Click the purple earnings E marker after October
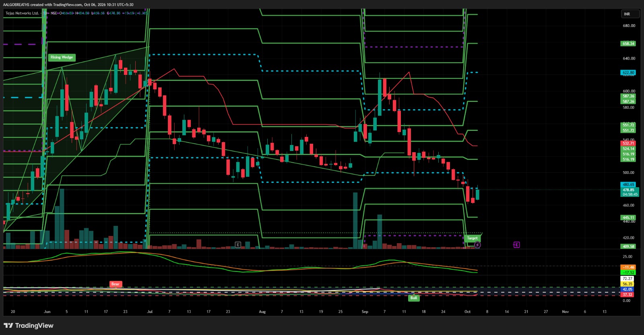Screen dimensions: 644x335 click(516, 244)
